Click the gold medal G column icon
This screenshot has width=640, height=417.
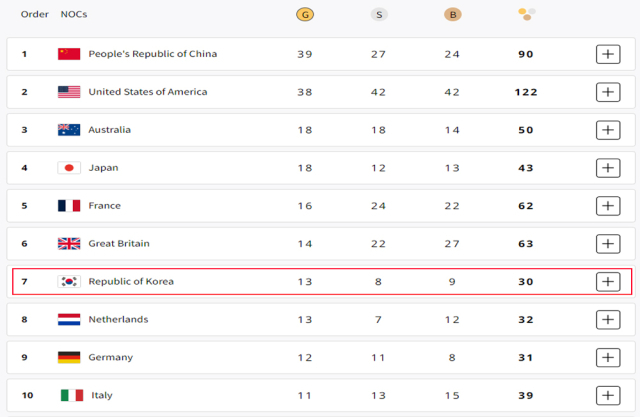(305, 15)
